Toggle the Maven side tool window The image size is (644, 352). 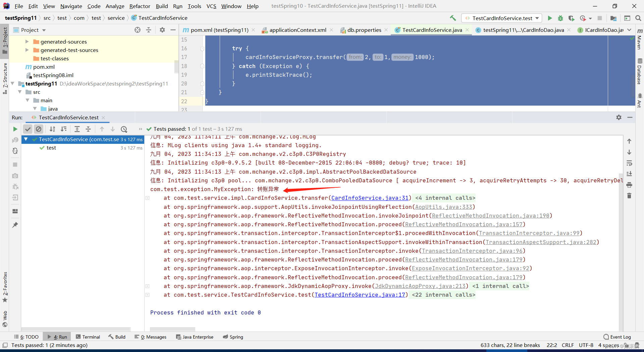click(x=640, y=39)
